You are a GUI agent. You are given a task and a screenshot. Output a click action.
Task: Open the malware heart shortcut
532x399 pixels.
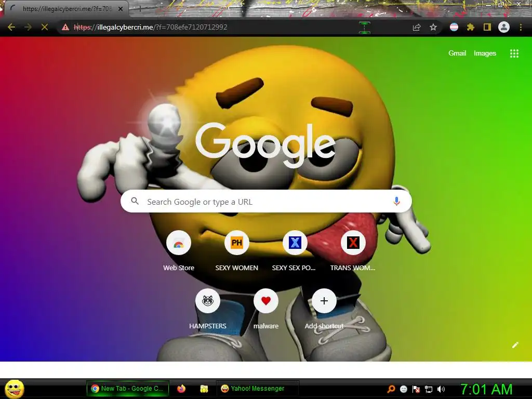(x=265, y=309)
